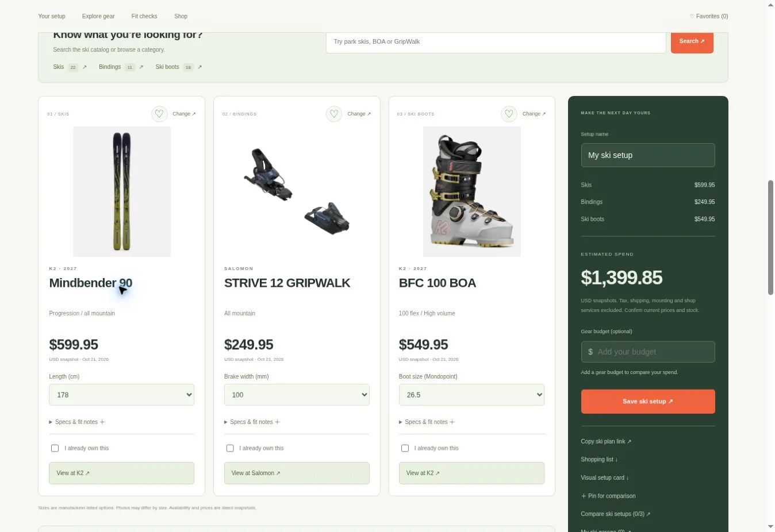This screenshot has width=775, height=532.
Task: Favorite the ski boots with its heart icon
Action: [x=509, y=114]
